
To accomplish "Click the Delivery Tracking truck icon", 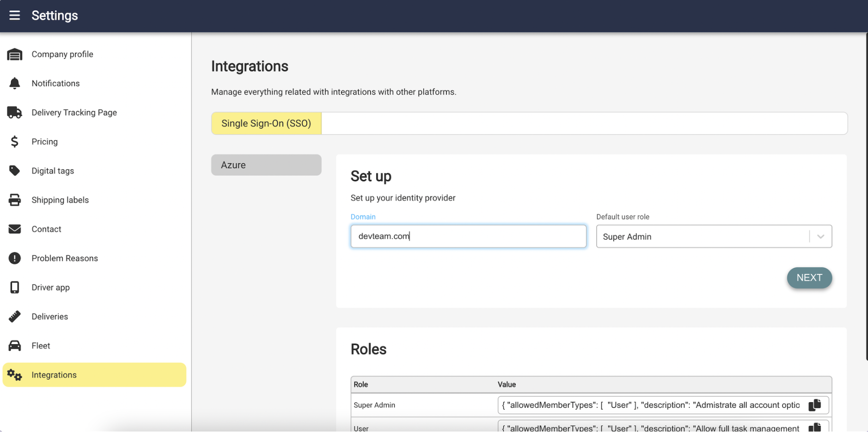I will 14,113.
